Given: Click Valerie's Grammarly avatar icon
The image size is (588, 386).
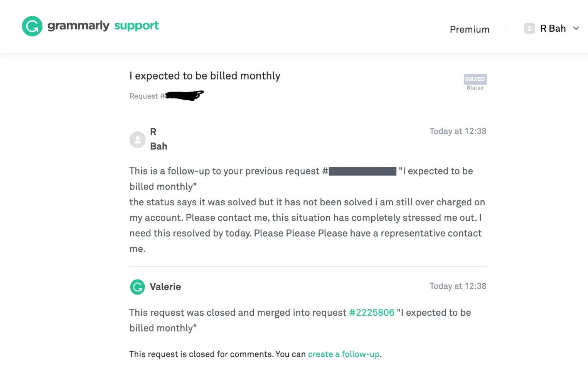Looking at the screenshot, I should click(138, 287).
